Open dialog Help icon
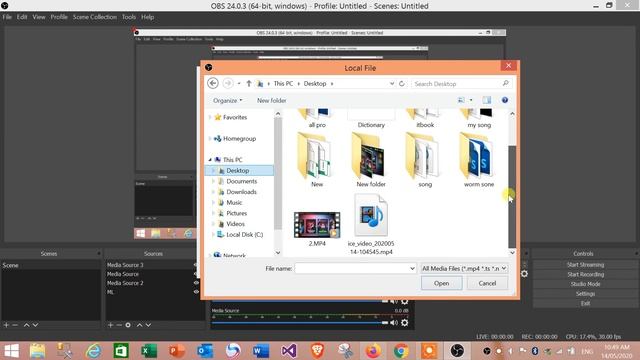This screenshot has width=640, height=360. tap(505, 100)
